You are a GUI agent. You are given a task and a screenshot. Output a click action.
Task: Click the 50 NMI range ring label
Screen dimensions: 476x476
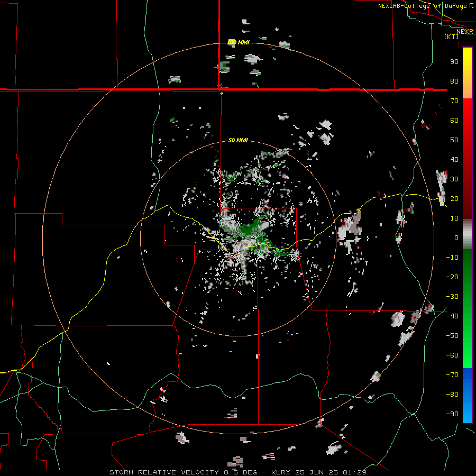click(238, 140)
